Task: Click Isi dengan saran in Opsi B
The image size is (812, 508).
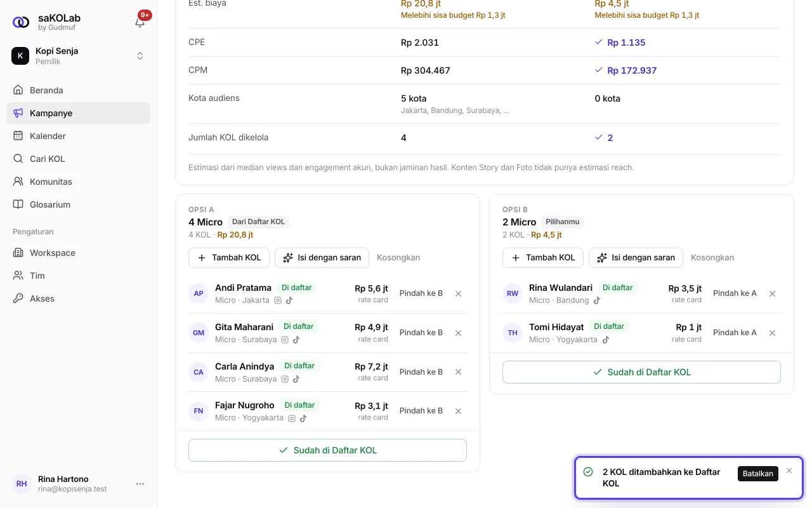Action: click(x=636, y=258)
